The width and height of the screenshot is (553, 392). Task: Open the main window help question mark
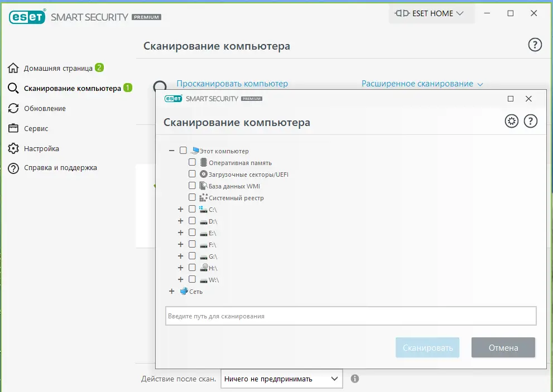535,45
